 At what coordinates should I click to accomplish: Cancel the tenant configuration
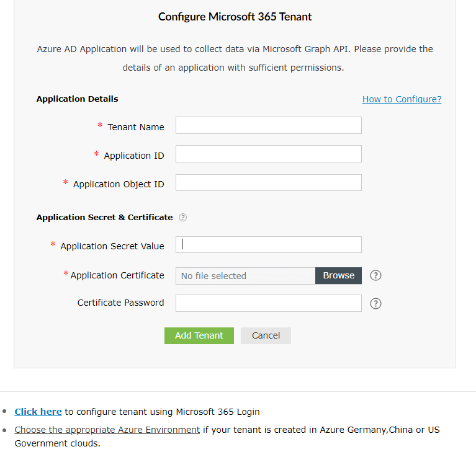coord(266,335)
